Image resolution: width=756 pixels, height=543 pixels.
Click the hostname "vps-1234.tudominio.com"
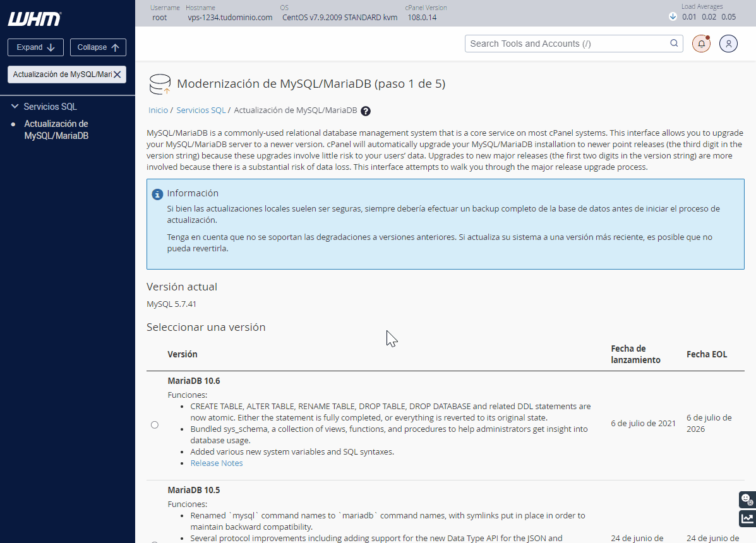230,17
